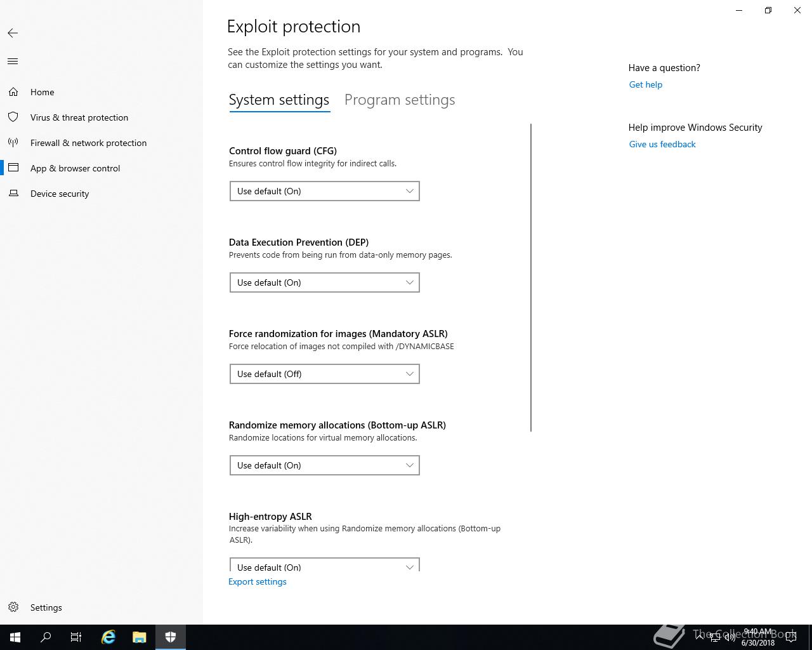
Task: Click 'Control flow guard (CFG)' heading
Action: point(283,151)
